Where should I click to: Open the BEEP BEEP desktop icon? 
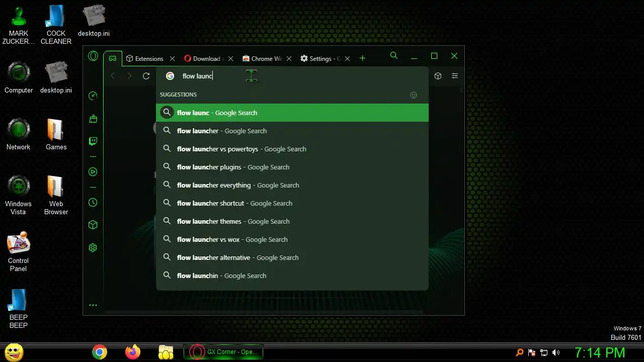pos(19,309)
